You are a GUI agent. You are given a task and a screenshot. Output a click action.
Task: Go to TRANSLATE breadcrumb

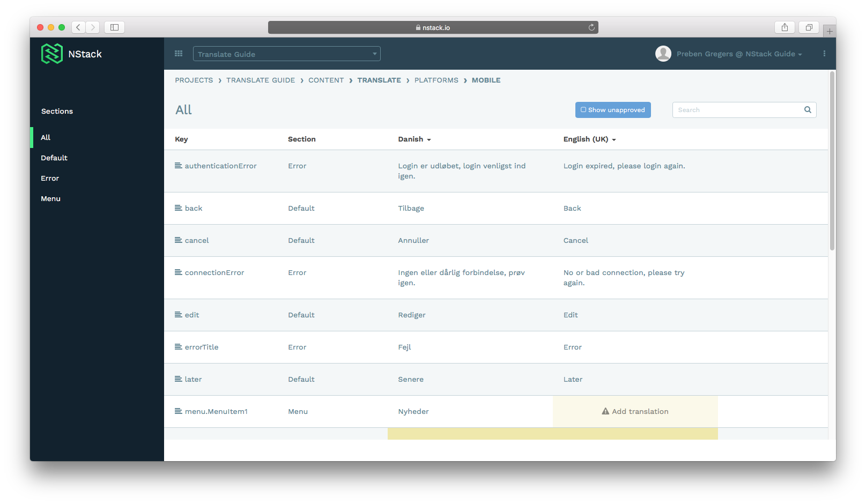[x=379, y=80]
